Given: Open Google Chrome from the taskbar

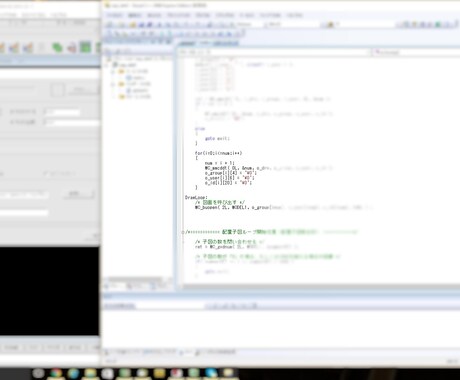Looking at the screenshot, I should (56, 373).
